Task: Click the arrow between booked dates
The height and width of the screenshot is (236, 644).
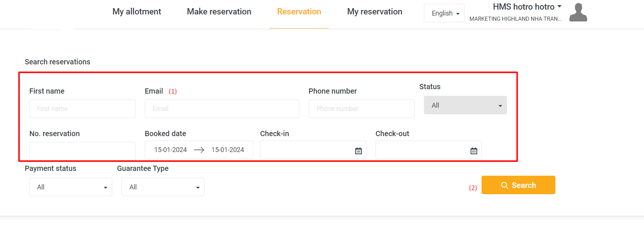Action: [x=199, y=150]
